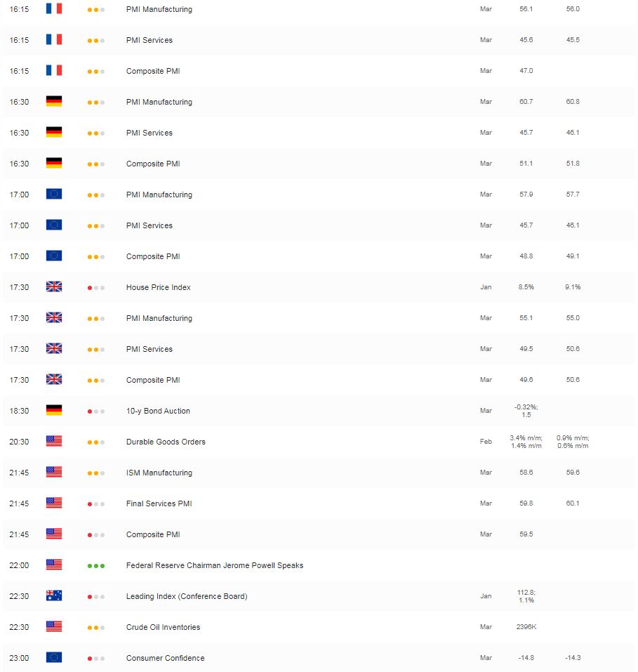Viewport: 638px width, 672px height.
Task: Click the US flag beside Durable Goods Orders
Action: (54, 441)
